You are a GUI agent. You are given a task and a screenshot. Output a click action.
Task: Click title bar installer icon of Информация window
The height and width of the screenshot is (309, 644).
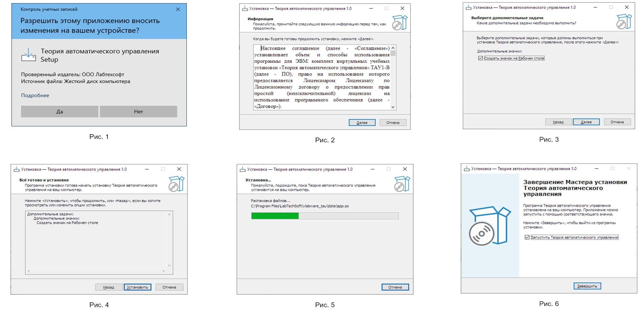pyautogui.click(x=245, y=8)
